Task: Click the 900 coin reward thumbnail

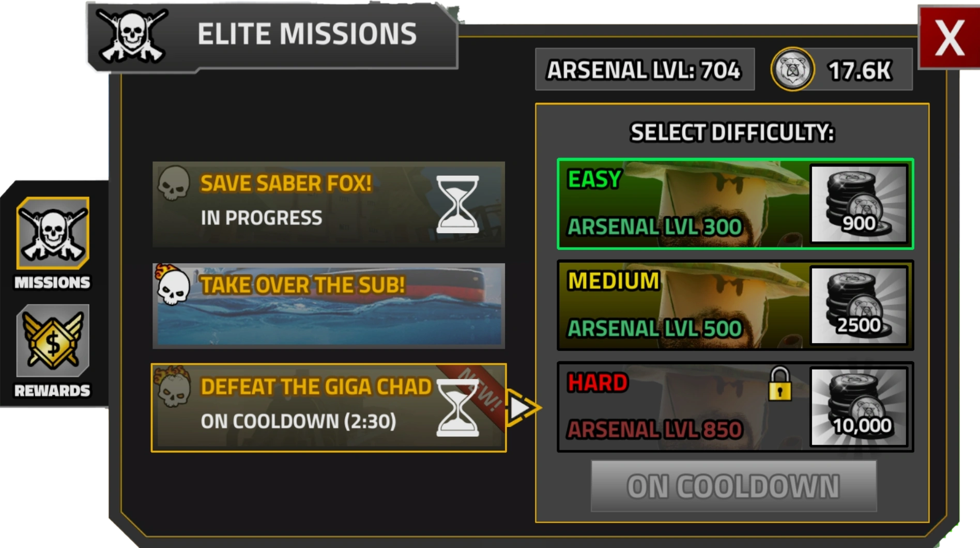Action: pyautogui.click(x=859, y=204)
